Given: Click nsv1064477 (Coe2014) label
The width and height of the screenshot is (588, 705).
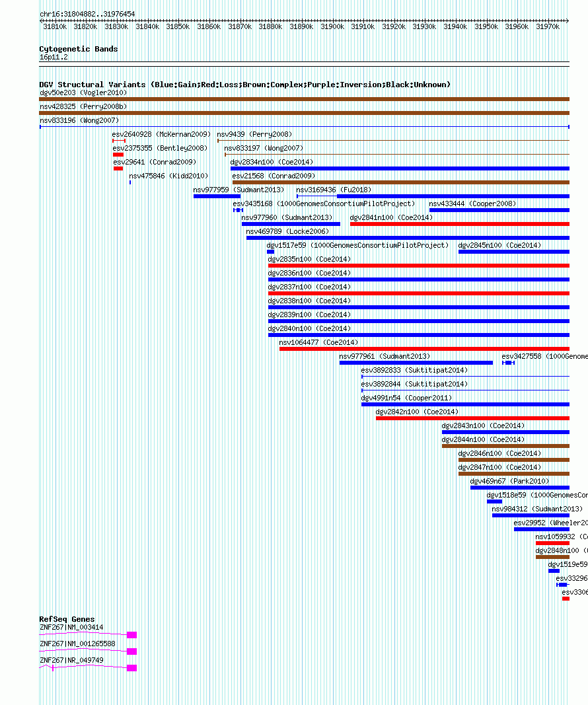Looking at the screenshot, I should pyautogui.click(x=318, y=343).
